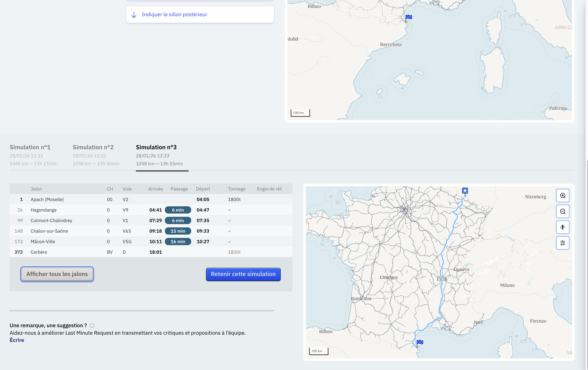This screenshot has height=370, width=588.
Task: Select the Hagondange waypoint name
Action: pos(43,210)
